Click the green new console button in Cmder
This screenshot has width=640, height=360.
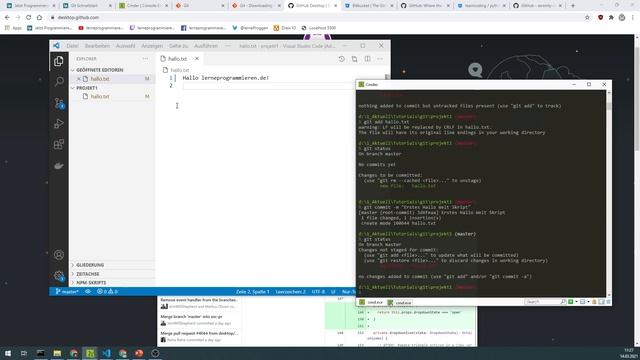tap(571, 302)
